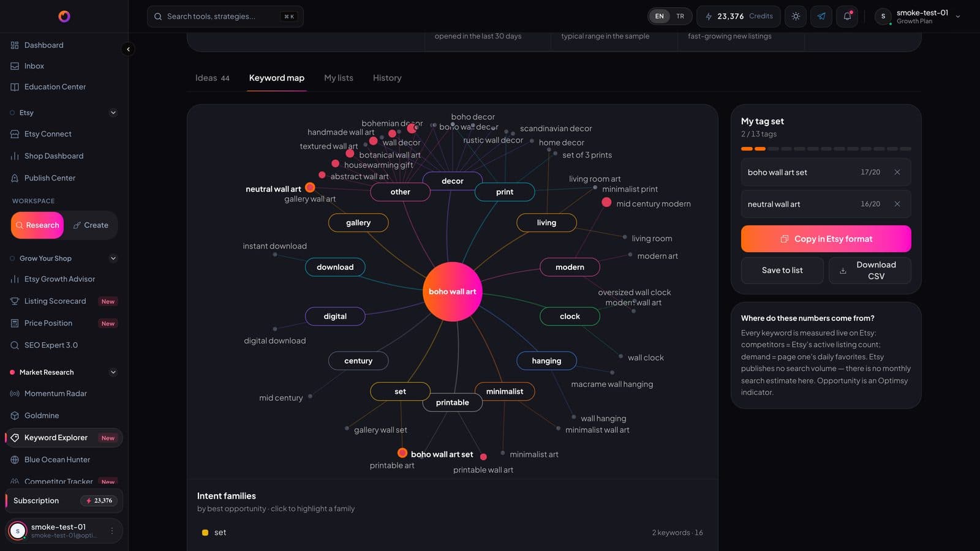The height and width of the screenshot is (551, 980).
Task: Switch language to TR
Action: (680, 17)
